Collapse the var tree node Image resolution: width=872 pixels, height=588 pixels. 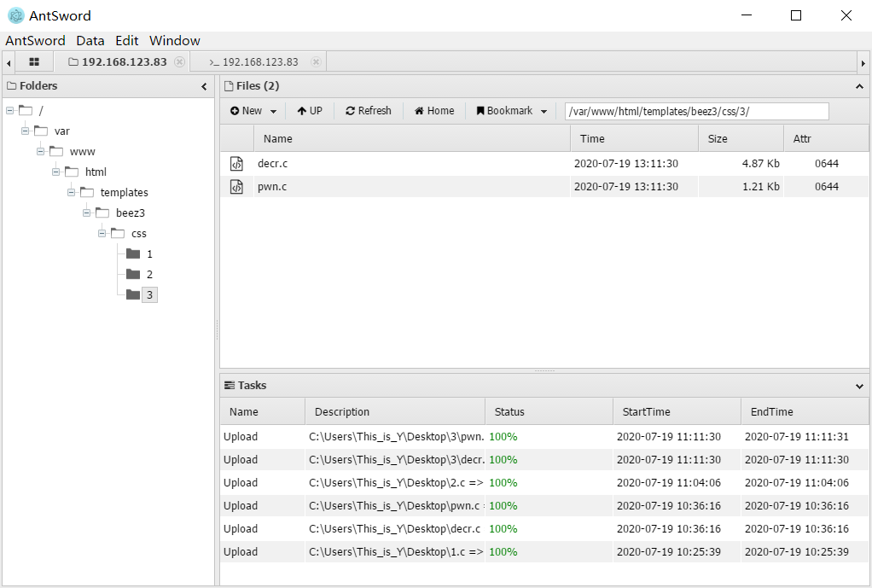point(25,131)
